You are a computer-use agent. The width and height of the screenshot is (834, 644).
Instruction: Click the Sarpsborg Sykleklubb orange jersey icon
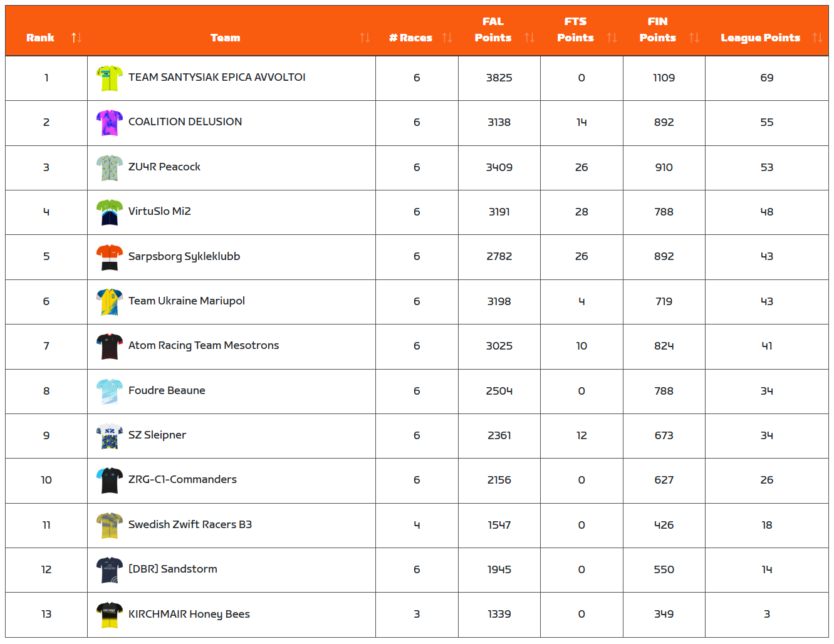tap(110, 257)
